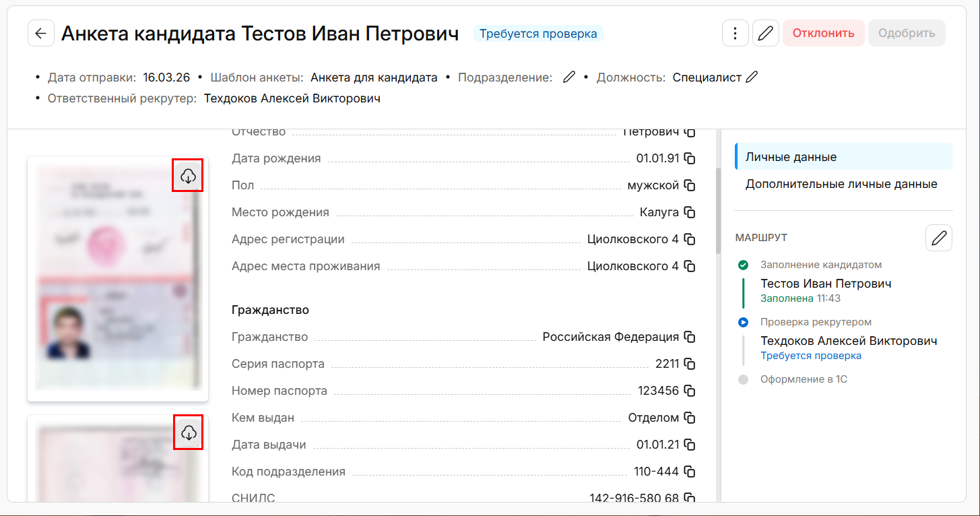Download the first passport scan image
The height and width of the screenshot is (516, 980).
coord(188,176)
